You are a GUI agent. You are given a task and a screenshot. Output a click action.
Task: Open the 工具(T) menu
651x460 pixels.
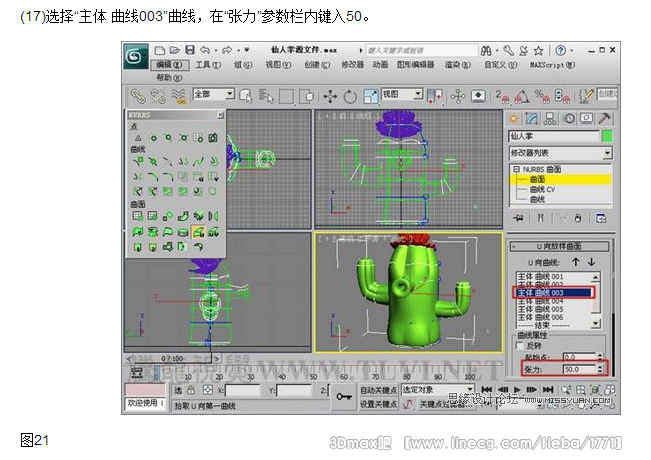[208, 65]
